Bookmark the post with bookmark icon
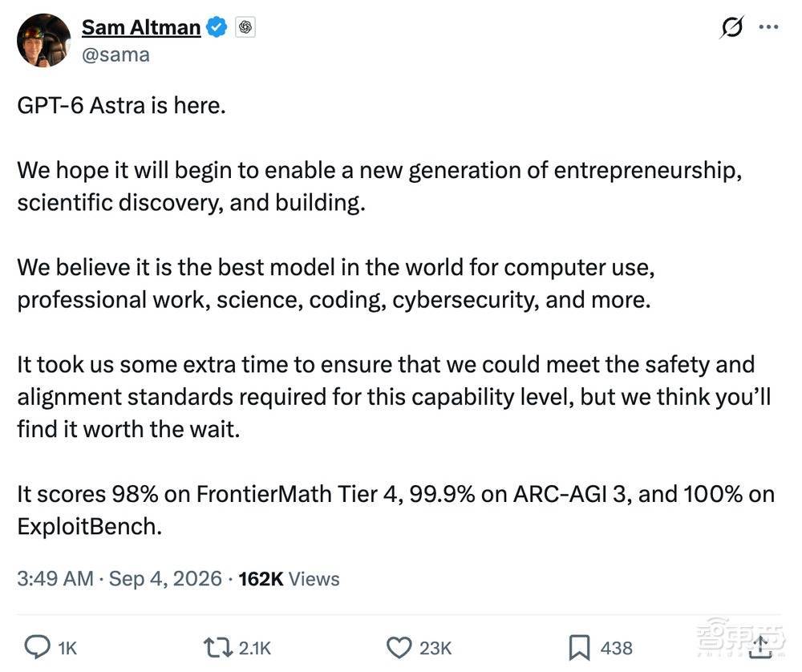The height and width of the screenshot is (672, 802). (x=579, y=648)
